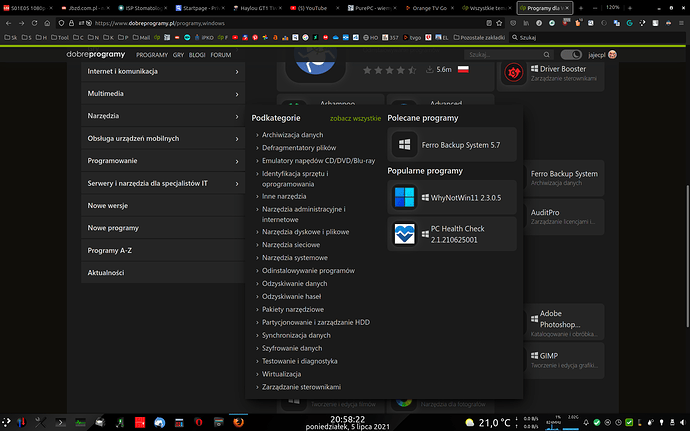Click the download count icon next to 5.6m

click(429, 70)
